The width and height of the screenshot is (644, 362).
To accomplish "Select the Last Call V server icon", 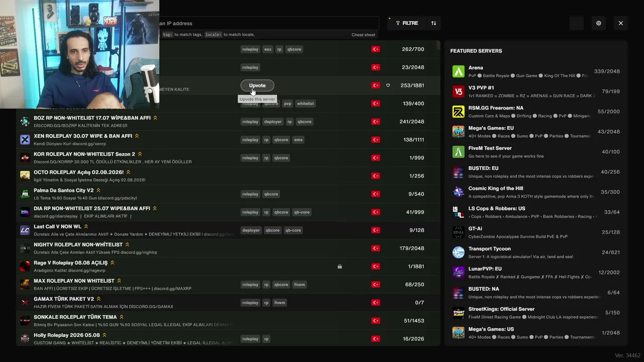I will [25, 230].
